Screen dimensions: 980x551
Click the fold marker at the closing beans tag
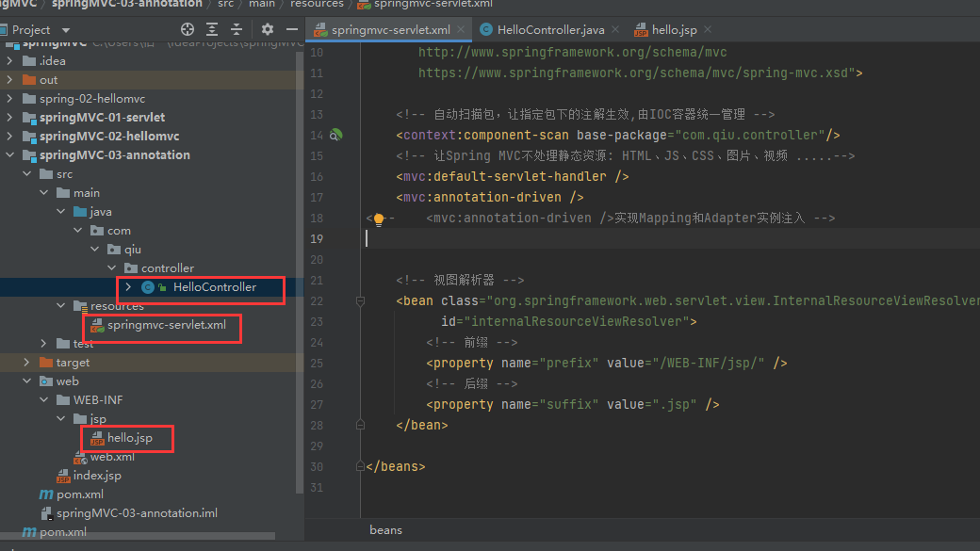pos(360,466)
